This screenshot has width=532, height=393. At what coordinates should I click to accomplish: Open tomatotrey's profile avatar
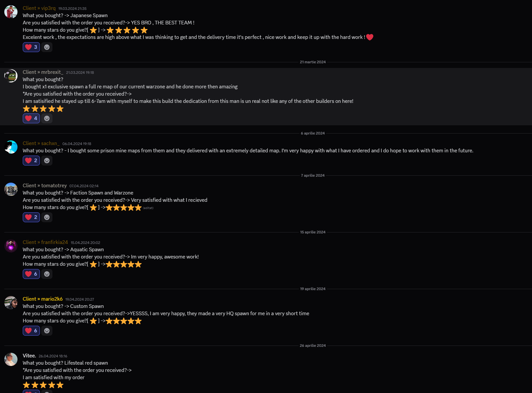[11, 189]
